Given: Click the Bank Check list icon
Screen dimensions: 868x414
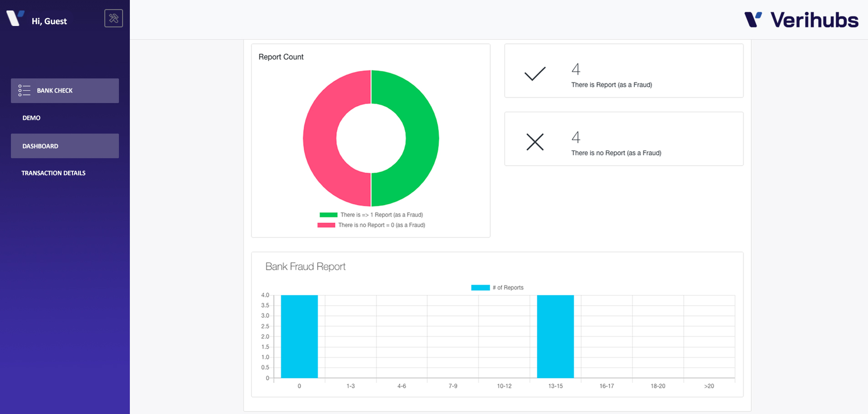Looking at the screenshot, I should [x=24, y=90].
